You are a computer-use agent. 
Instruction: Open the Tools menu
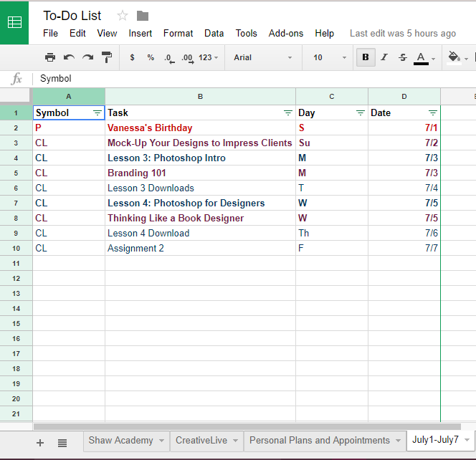pyautogui.click(x=246, y=33)
